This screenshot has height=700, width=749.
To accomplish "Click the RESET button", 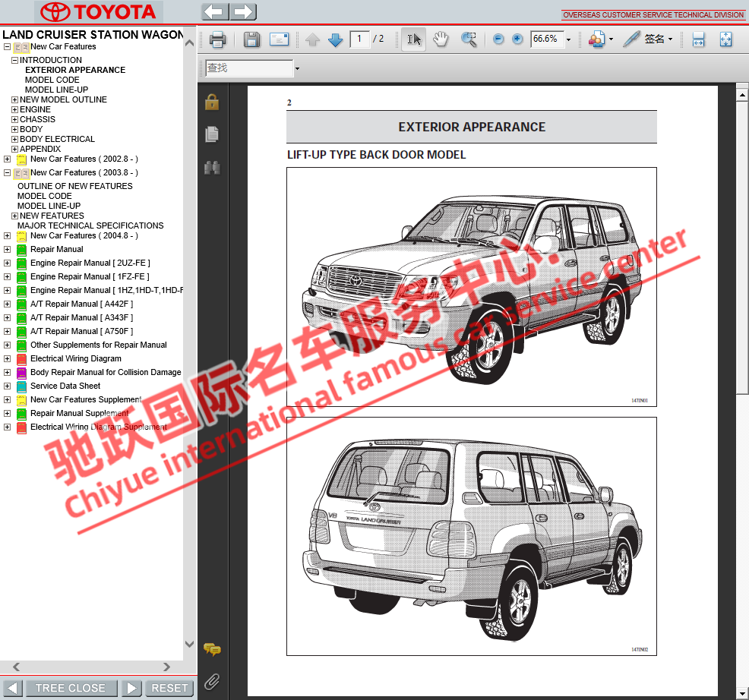I will [169, 688].
